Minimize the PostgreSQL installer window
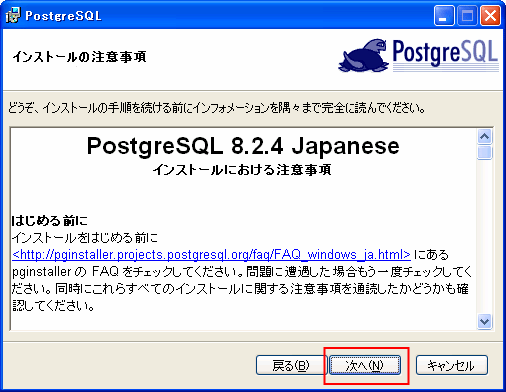Image resolution: width=506 pixels, height=392 pixels. point(444,16)
